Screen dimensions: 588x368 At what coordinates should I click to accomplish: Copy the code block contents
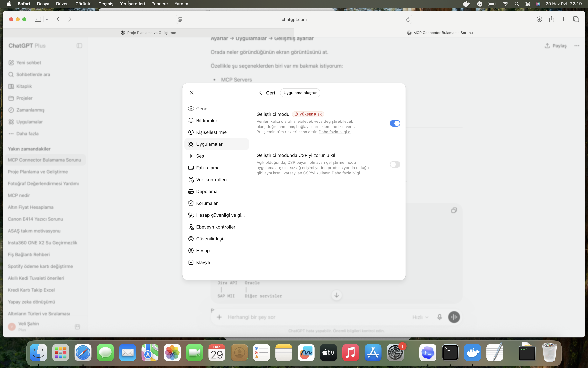point(454,210)
